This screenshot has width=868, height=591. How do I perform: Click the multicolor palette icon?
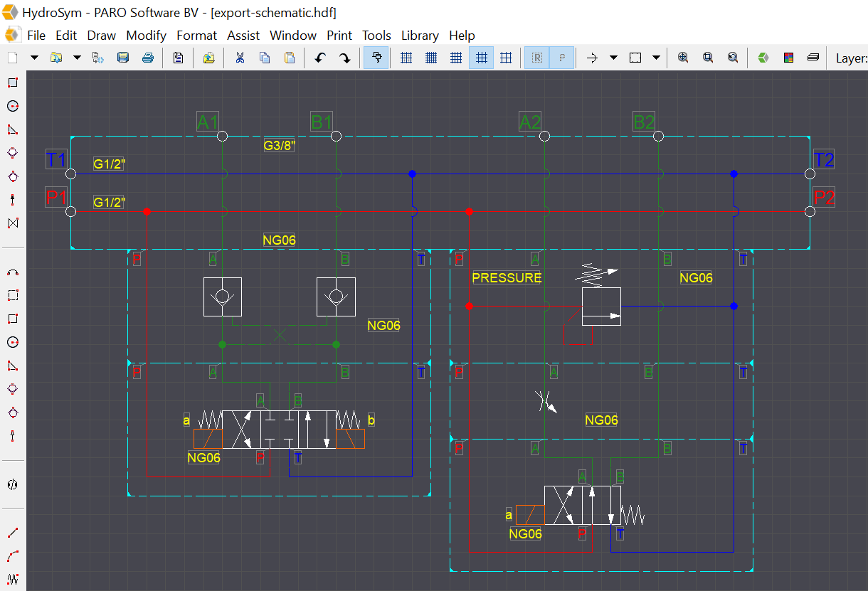tap(788, 58)
